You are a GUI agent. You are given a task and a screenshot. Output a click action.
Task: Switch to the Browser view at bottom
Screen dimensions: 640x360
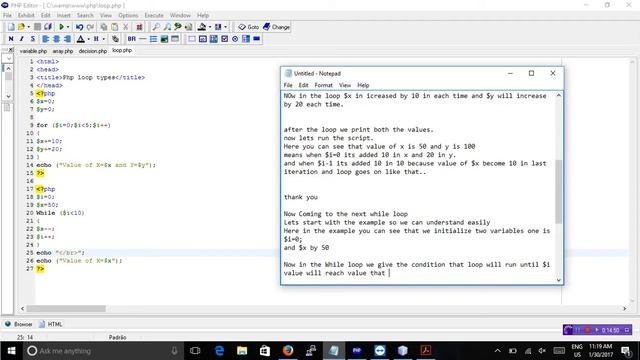point(19,324)
